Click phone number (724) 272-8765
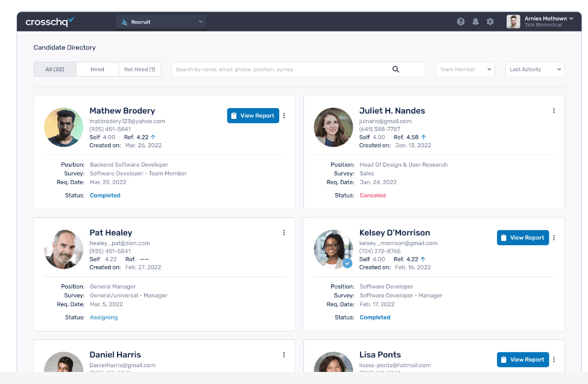 [x=379, y=251]
